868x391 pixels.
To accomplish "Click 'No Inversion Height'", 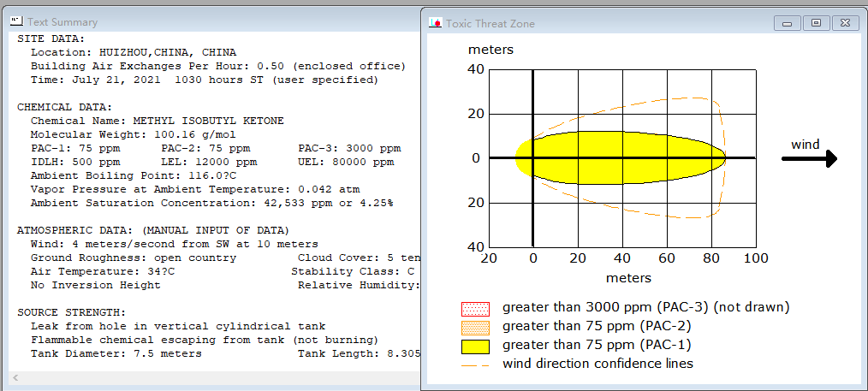I will 96,286.
